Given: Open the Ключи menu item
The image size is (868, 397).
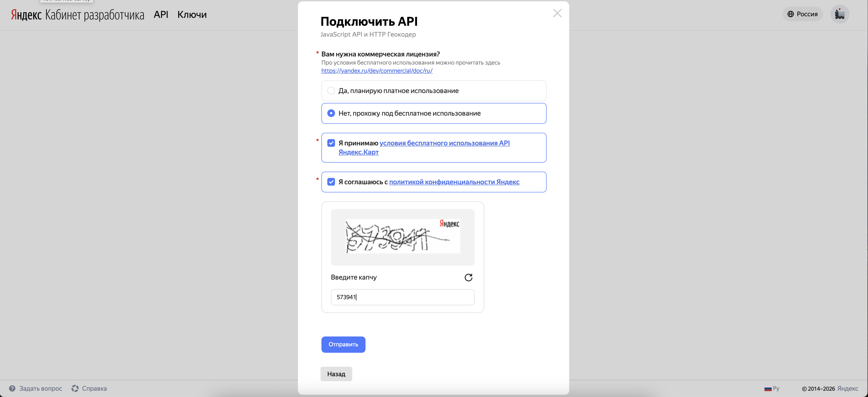Looking at the screenshot, I should click(x=192, y=14).
